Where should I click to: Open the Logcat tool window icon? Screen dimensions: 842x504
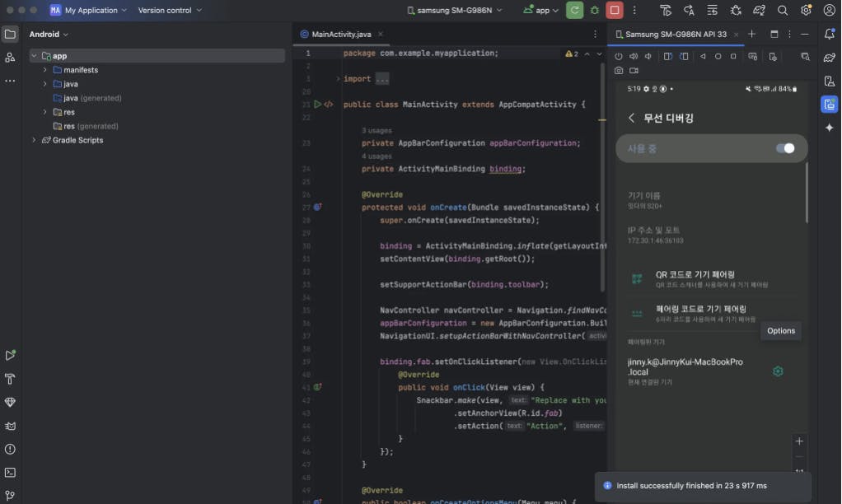[10, 426]
